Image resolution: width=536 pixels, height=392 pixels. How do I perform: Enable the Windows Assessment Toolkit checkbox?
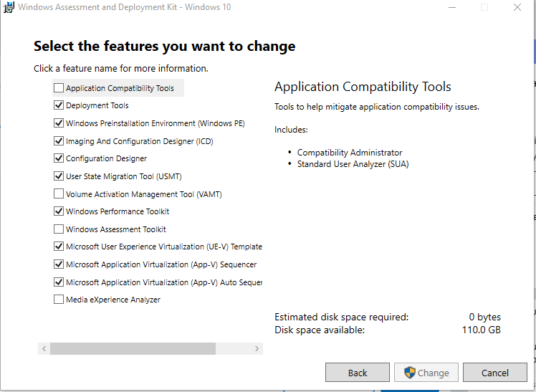[x=59, y=229]
